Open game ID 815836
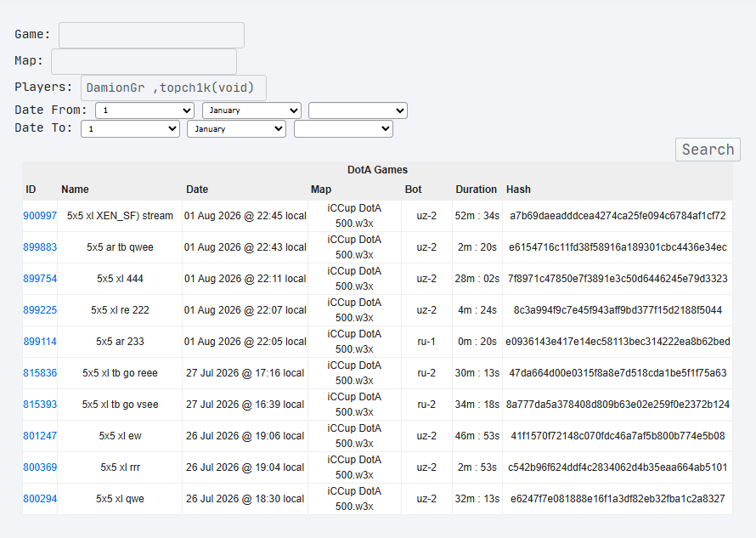Image resolution: width=756 pixels, height=538 pixels. (40, 373)
